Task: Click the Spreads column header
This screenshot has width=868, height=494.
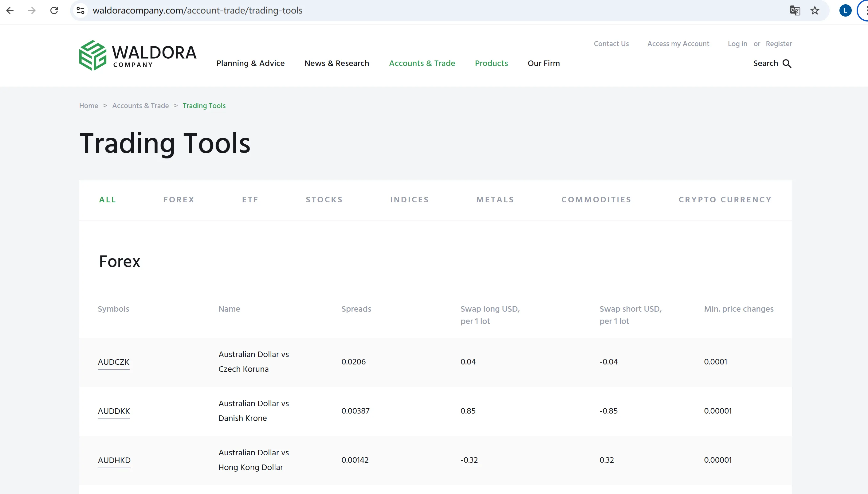Action: coord(356,309)
